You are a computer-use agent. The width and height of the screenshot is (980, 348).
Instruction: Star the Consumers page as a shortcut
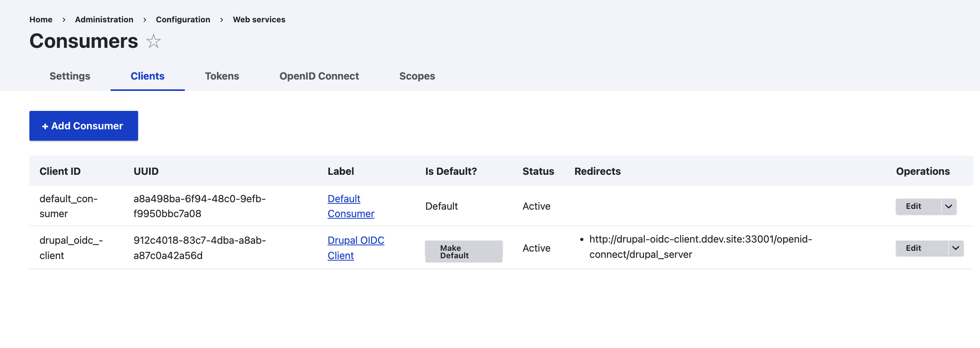[x=153, y=42]
